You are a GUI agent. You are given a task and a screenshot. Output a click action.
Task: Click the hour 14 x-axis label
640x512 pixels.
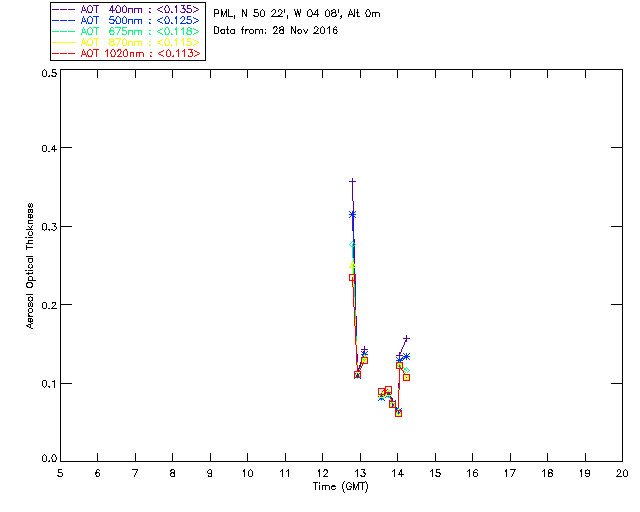(x=398, y=473)
